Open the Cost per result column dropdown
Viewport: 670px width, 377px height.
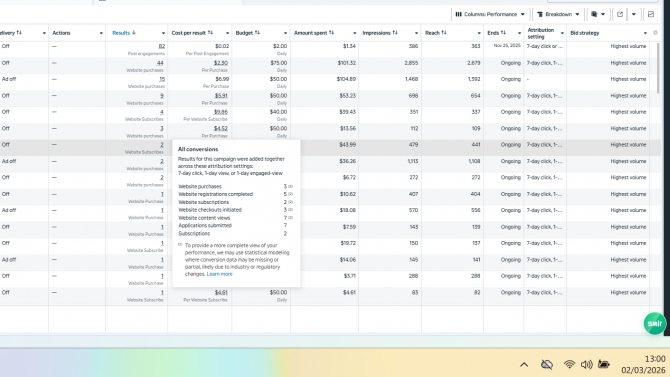pyautogui.click(x=227, y=33)
